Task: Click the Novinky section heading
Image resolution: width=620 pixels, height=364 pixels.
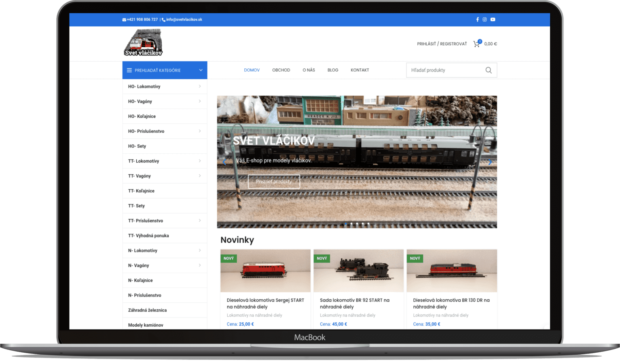Action: click(x=237, y=240)
